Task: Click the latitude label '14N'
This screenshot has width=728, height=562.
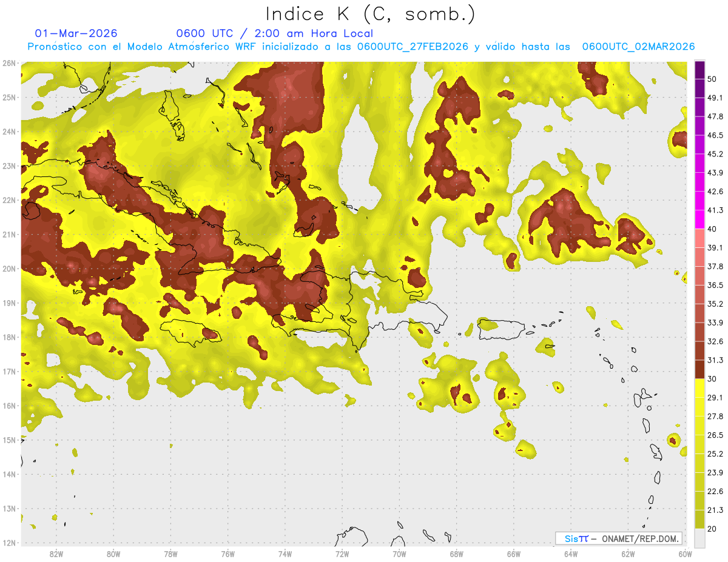Action: pos(9,474)
